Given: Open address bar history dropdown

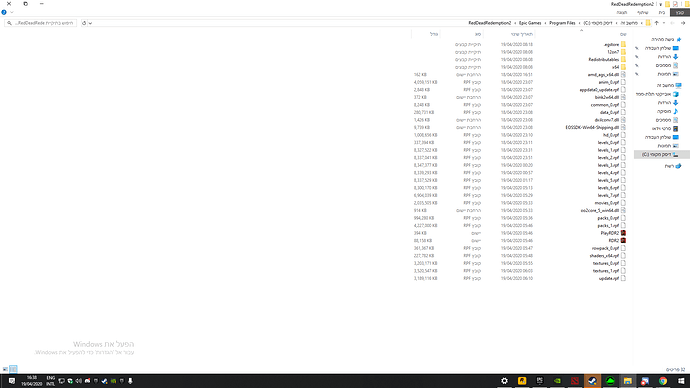Looking at the screenshot, I should [x=90, y=23].
